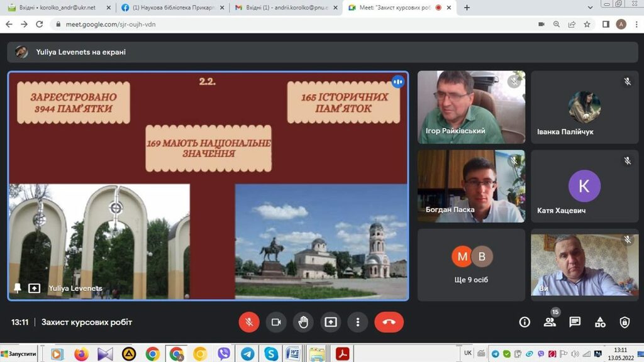Show the participants list
644x362 pixels.
[x=550, y=322]
